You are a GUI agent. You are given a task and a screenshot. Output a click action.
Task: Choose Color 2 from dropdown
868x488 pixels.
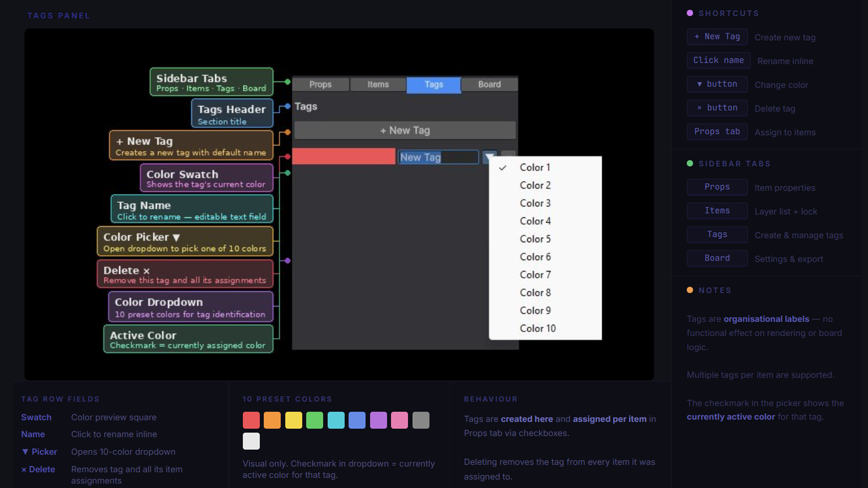click(x=535, y=185)
